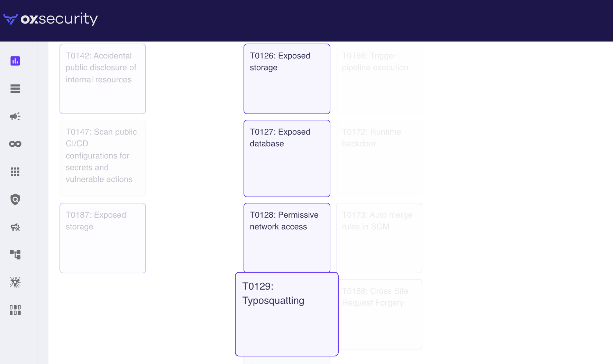This screenshot has width=613, height=364.
Task: Open the hierarchy tree icon
Action: pyautogui.click(x=15, y=255)
